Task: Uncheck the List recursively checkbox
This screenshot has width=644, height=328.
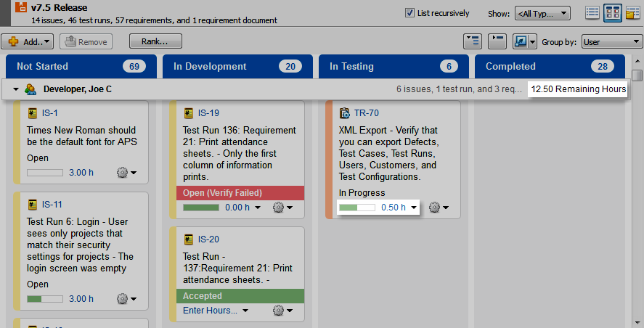Action: 410,13
